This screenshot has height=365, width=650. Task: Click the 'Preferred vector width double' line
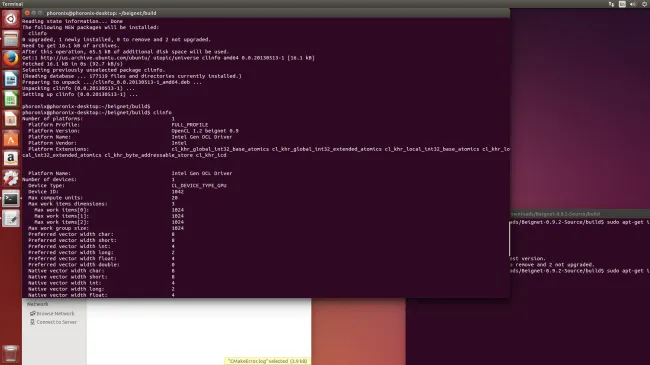101,265
